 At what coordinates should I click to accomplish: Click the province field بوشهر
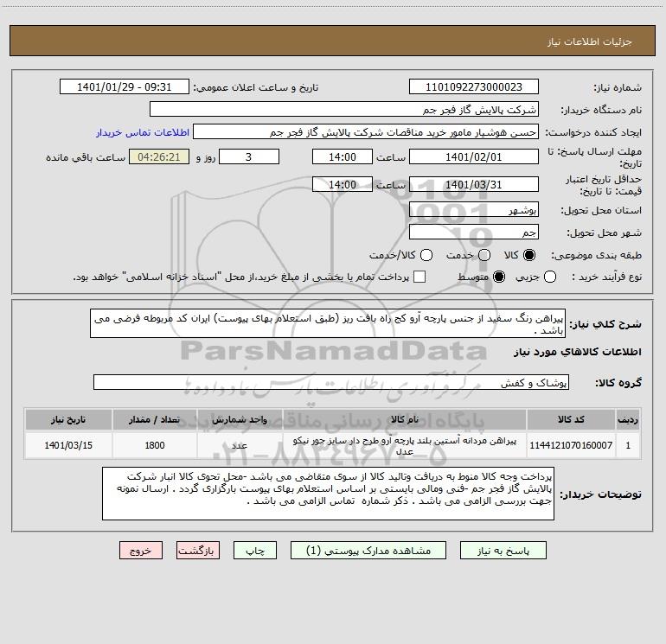pos(474,209)
